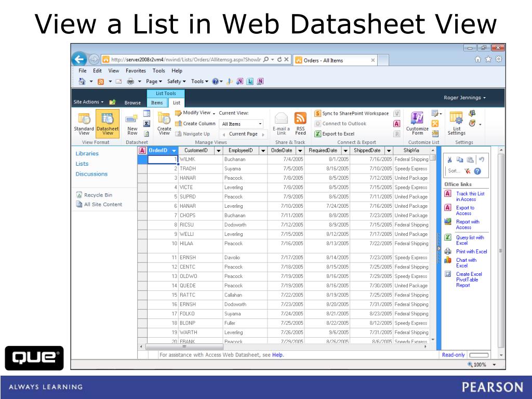Screen dimensions: 532x399
Task: Click the browser address bar URL
Action: click(x=186, y=59)
